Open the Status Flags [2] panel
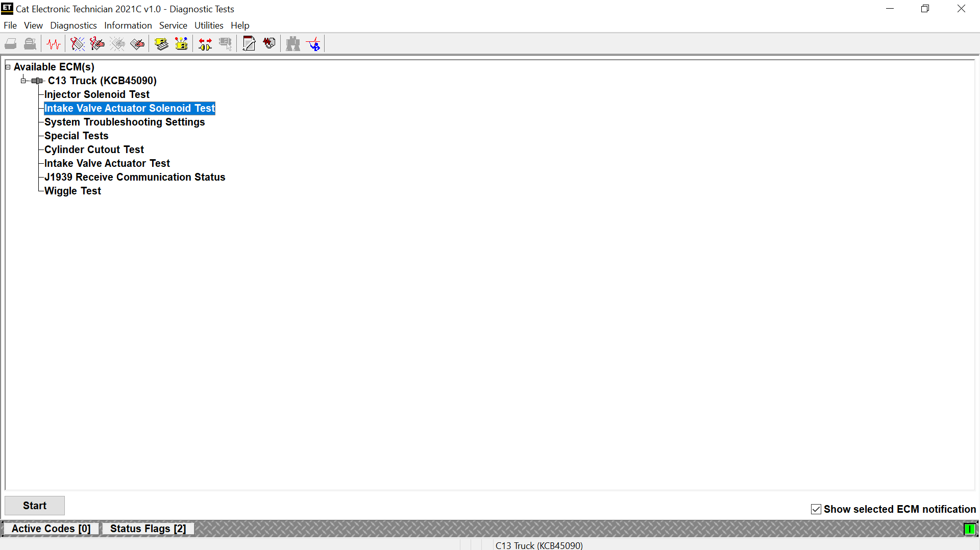The image size is (980, 550). point(148,529)
